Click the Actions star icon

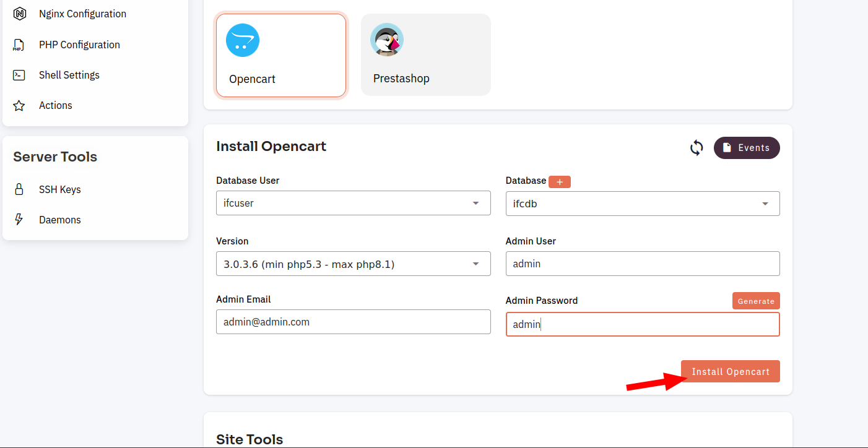(x=19, y=105)
